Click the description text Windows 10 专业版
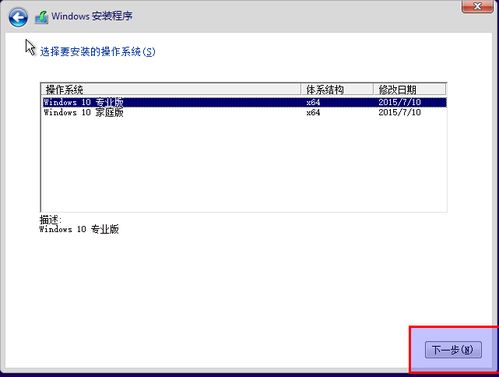The width and height of the screenshot is (499, 377). pos(79,229)
